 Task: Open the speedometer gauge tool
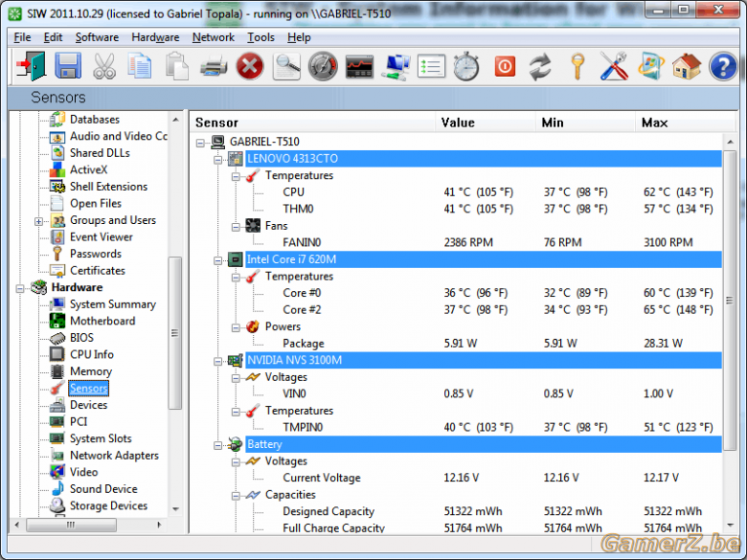323,66
